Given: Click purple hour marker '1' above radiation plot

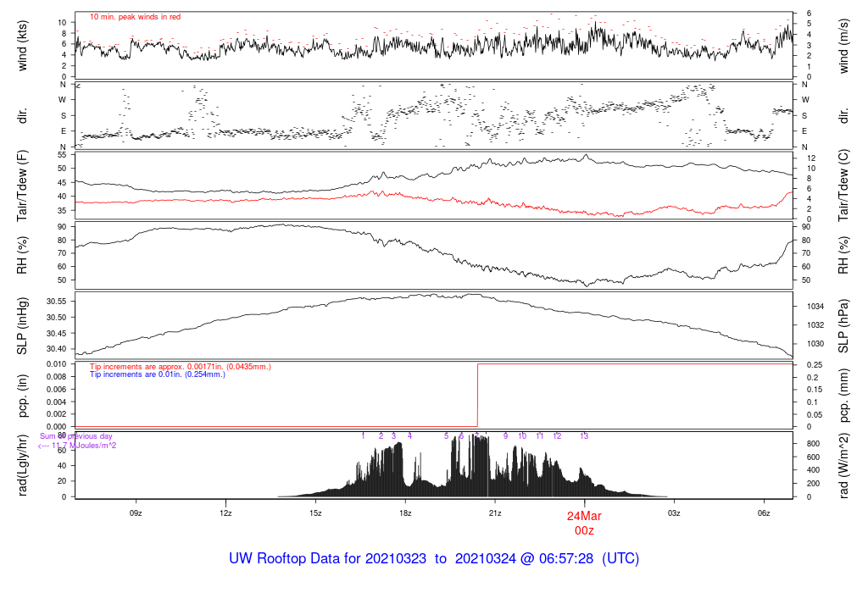Looking at the screenshot, I should [x=363, y=436].
